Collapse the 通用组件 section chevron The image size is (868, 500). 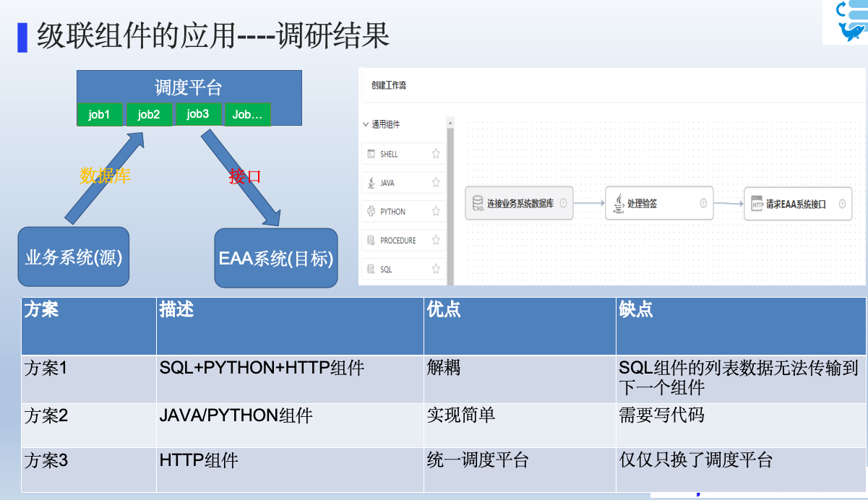(366, 124)
